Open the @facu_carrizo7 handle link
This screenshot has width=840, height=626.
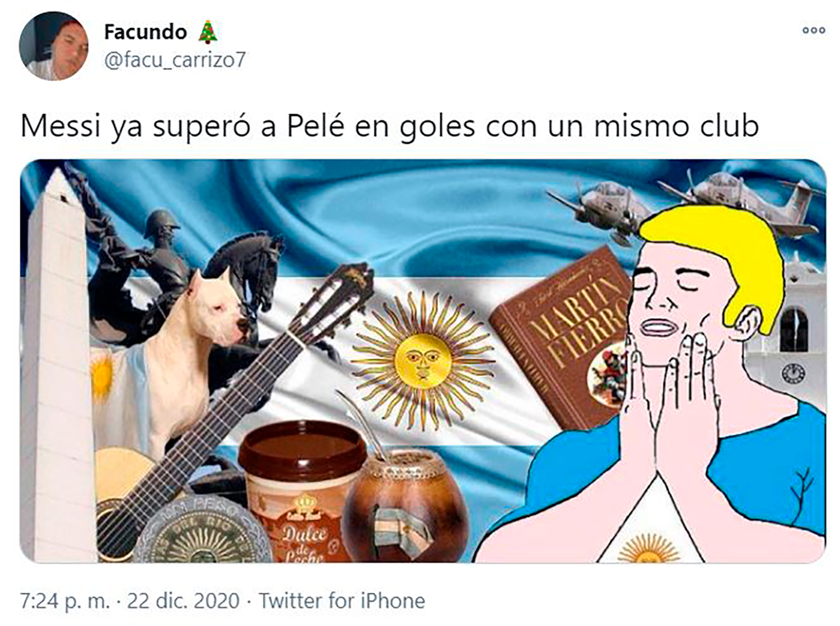pyautogui.click(x=175, y=59)
